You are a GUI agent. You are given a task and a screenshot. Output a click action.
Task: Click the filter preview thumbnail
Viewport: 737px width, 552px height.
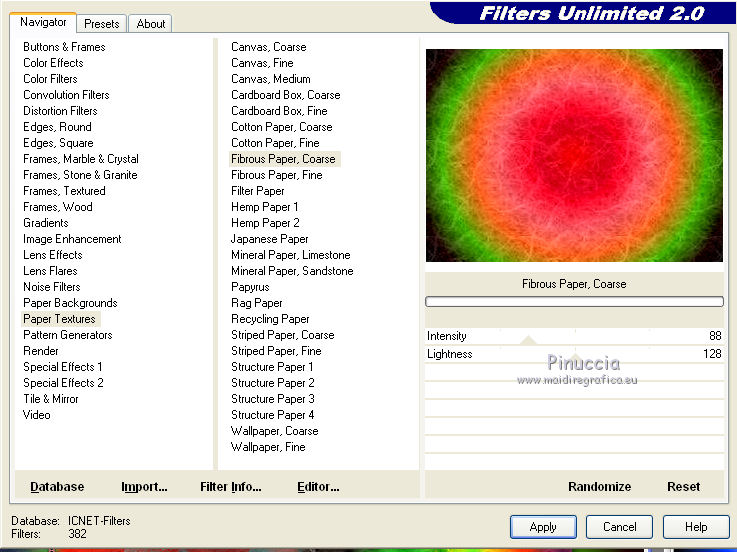574,155
